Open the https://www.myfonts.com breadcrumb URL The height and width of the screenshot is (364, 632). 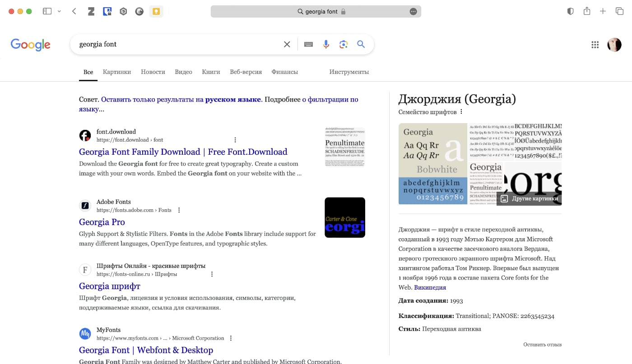[x=160, y=338]
